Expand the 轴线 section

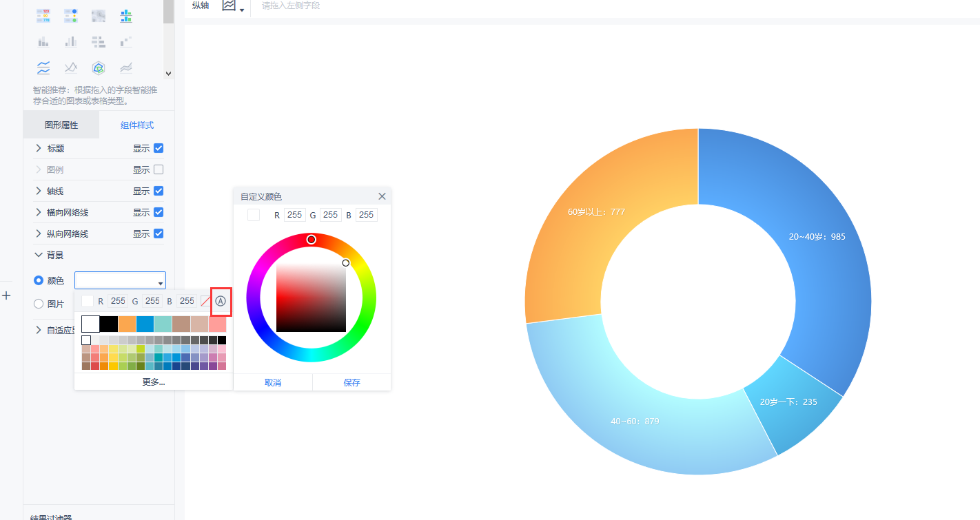[39, 191]
